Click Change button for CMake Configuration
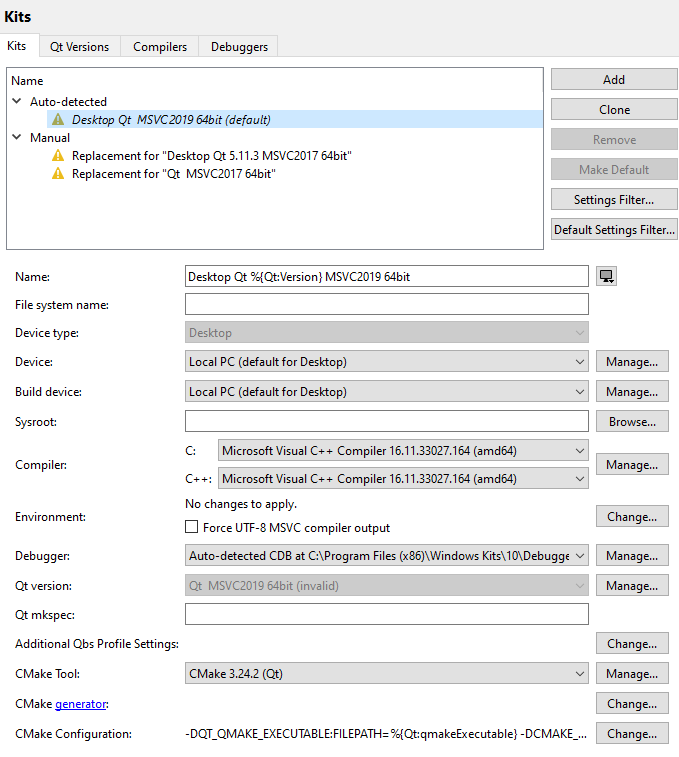The width and height of the screenshot is (679, 757). click(632, 733)
